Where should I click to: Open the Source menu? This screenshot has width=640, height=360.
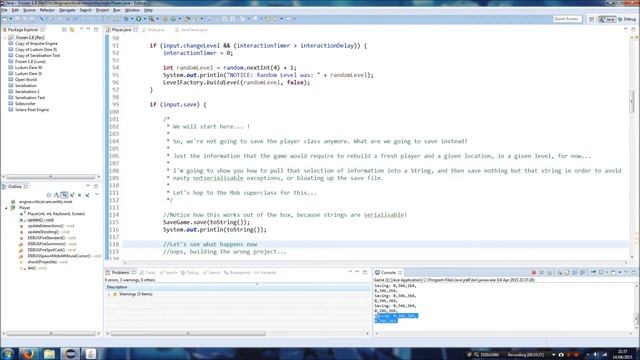(x=29, y=10)
